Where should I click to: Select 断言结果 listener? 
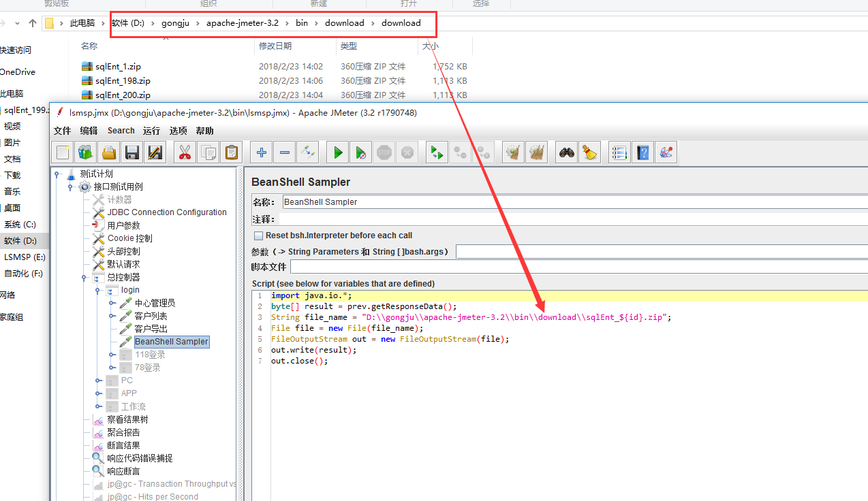[123, 445]
